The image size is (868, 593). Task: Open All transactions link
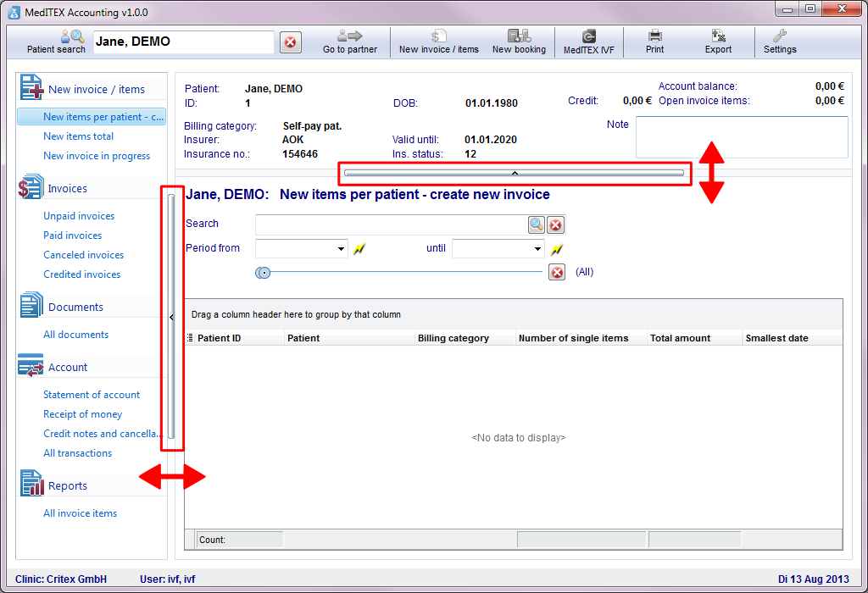[x=77, y=453]
